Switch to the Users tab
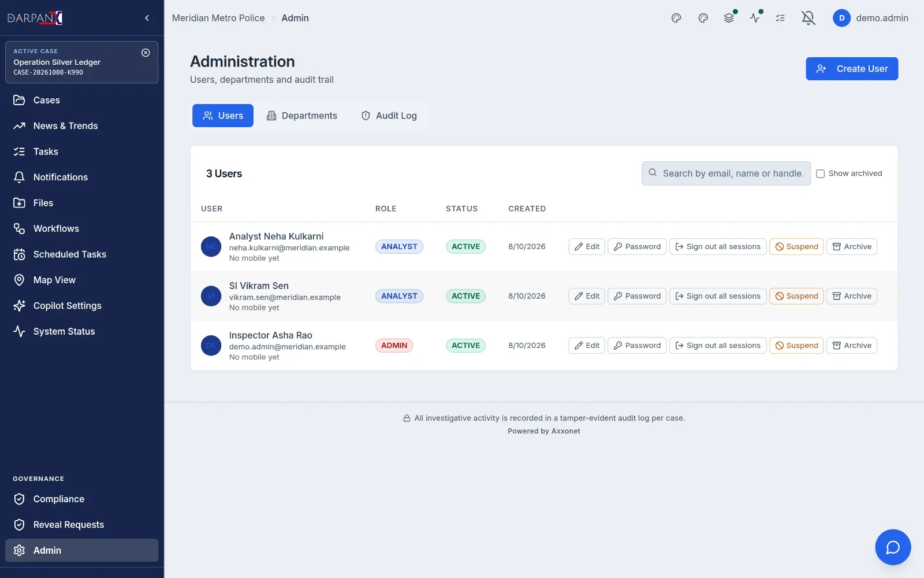This screenshot has width=924, height=578. (x=223, y=116)
